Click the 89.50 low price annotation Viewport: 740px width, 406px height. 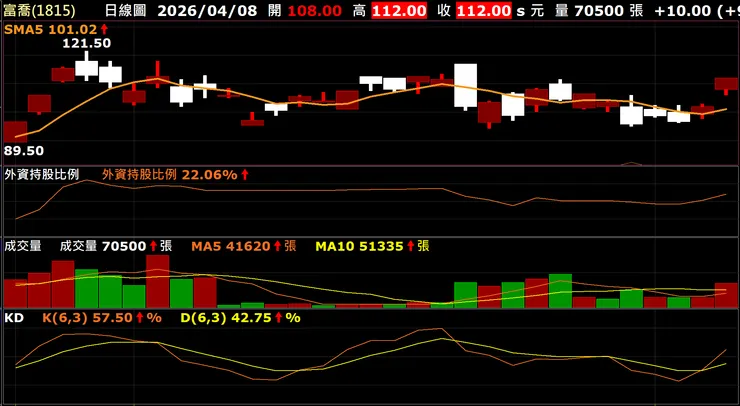[24, 151]
